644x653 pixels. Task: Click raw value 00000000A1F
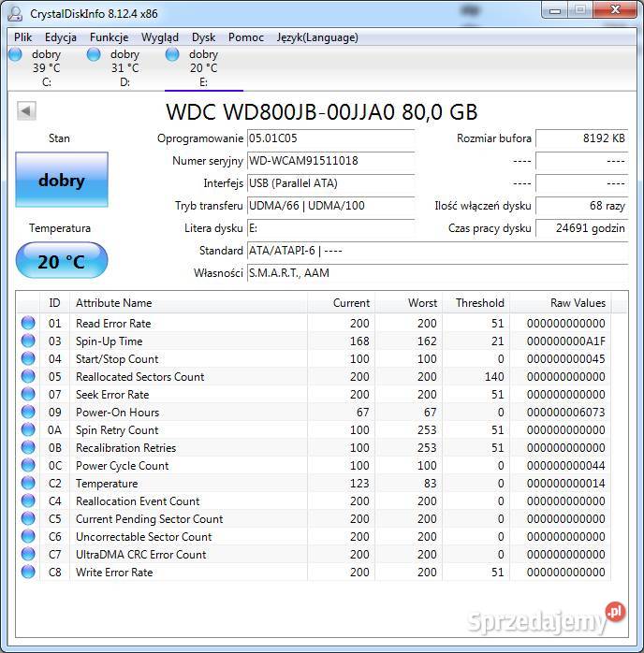coord(565,341)
